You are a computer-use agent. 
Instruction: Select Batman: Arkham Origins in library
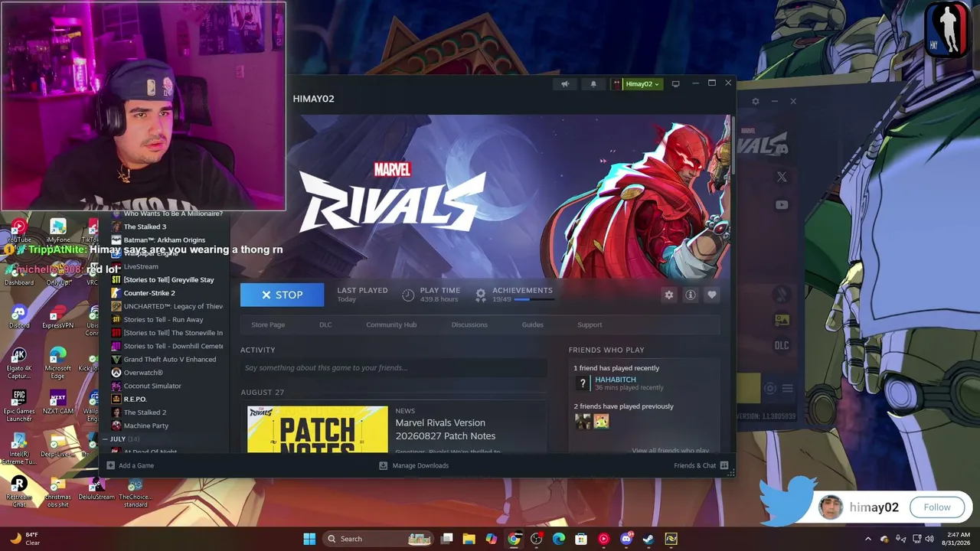[165, 240]
